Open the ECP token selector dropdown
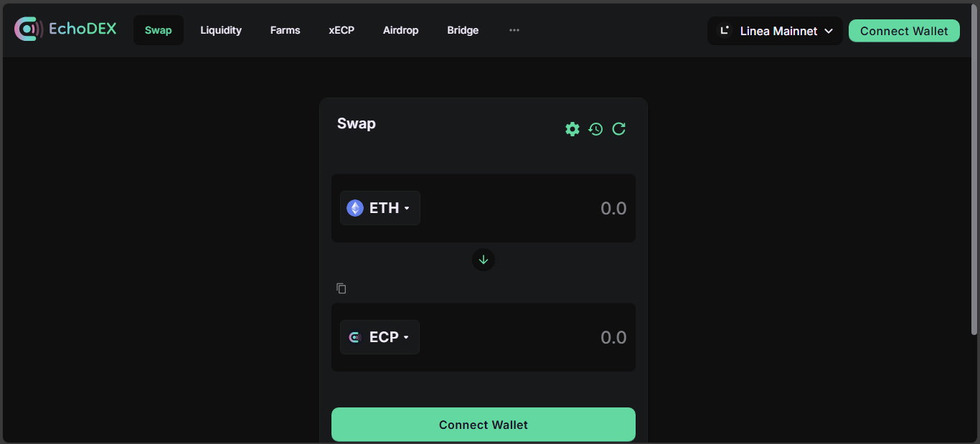Screen dimensions: 980x444 click(380, 337)
